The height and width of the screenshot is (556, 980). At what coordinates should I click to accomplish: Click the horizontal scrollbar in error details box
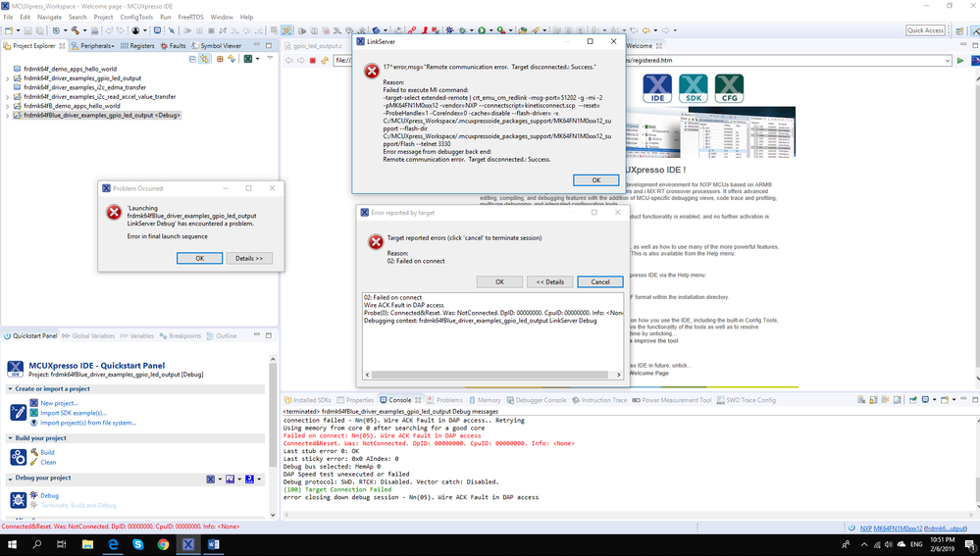coord(490,375)
